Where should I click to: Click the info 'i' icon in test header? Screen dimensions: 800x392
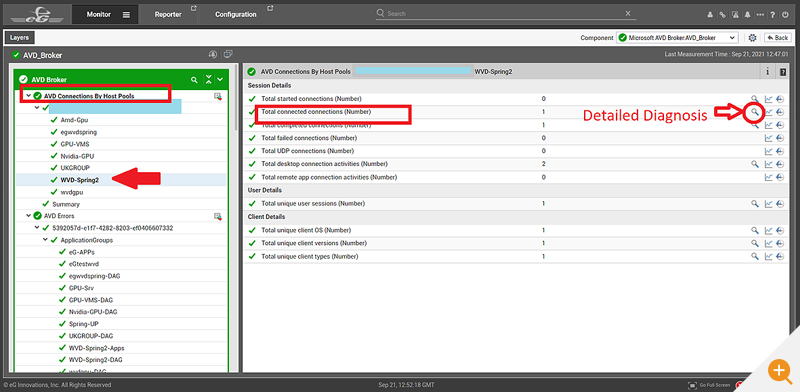click(768, 72)
